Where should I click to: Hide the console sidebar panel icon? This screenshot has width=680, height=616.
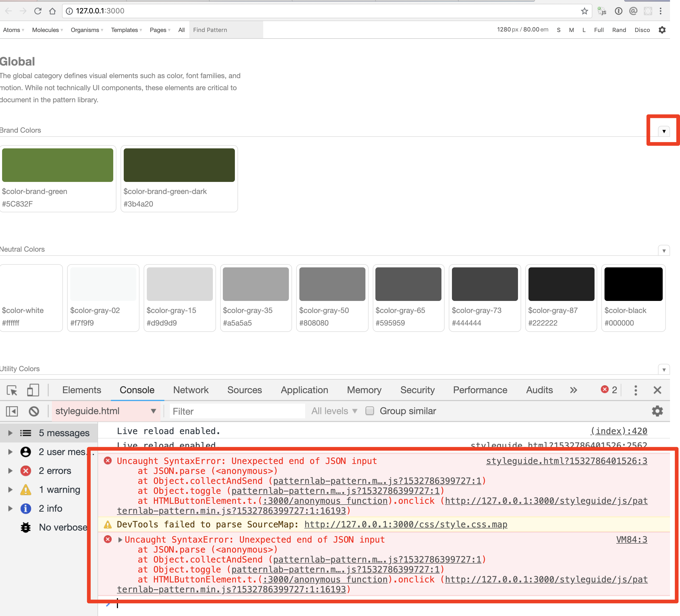tap(12, 411)
